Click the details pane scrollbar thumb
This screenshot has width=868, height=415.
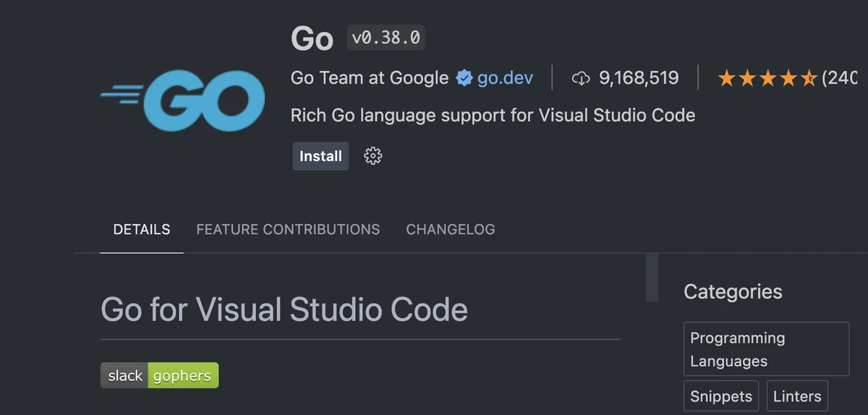tap(652, 277)
